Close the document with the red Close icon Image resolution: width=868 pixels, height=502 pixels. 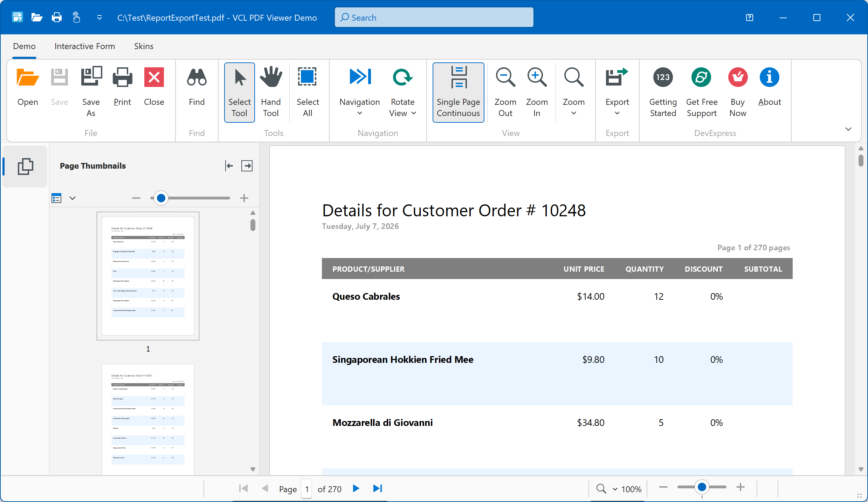coord(154,77)
